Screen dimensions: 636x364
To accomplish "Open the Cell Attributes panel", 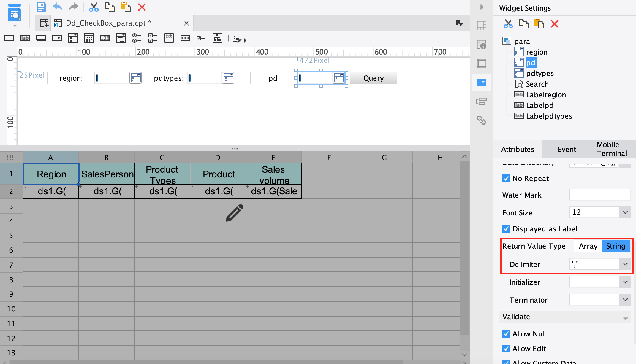I will (x=482, y=44).
